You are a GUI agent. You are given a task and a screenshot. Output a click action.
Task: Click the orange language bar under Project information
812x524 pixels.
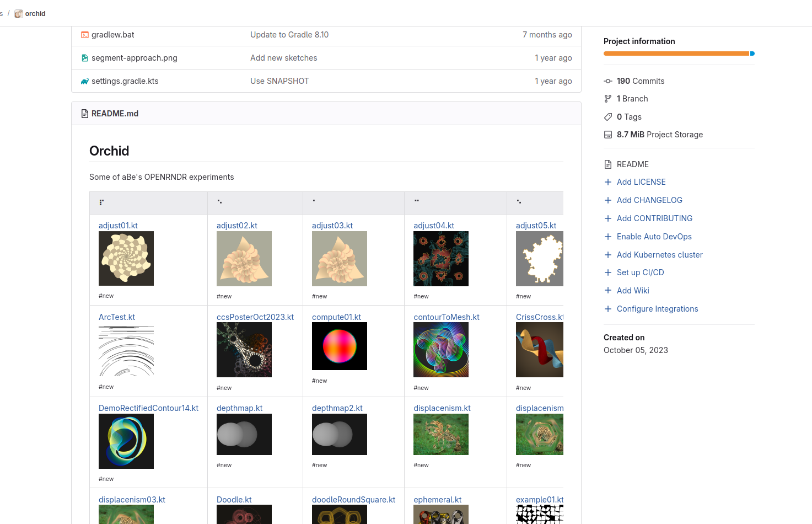pyautogui.click(x=676, y=54)
